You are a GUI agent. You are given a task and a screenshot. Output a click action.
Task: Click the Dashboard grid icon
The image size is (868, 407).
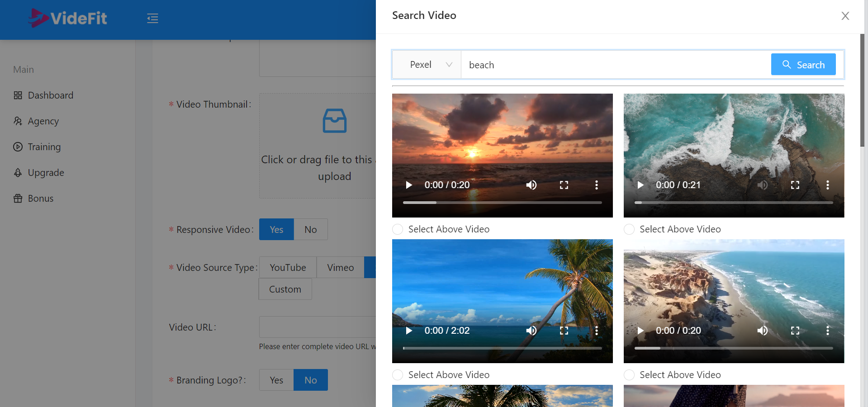coord(18,95)
